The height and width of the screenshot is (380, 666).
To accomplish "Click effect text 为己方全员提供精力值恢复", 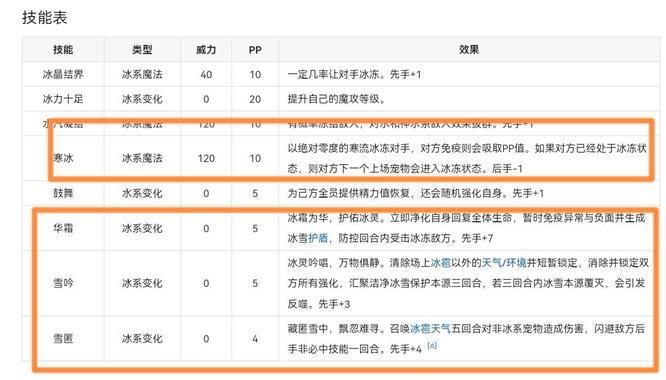I will (349, 193).
